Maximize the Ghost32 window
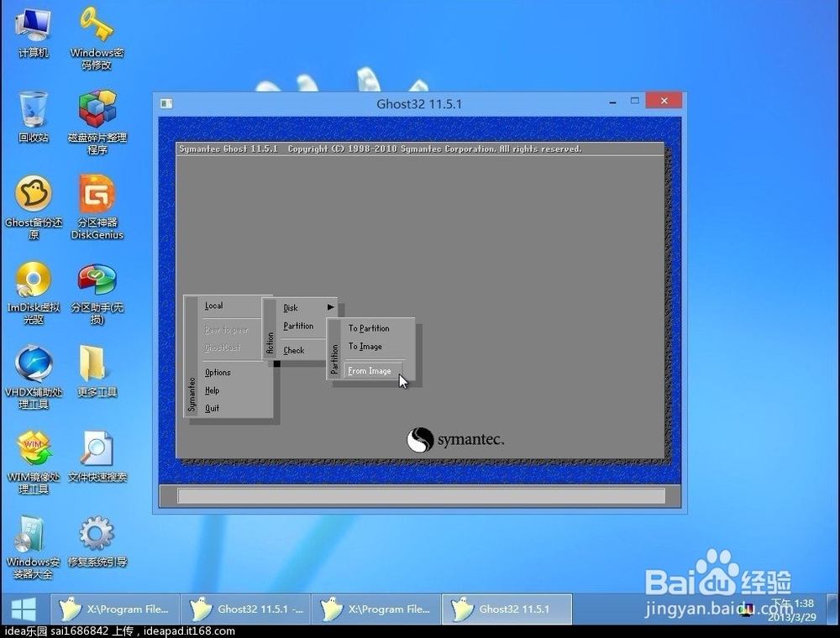Image resolution: width=840 pixels, height=638 pixels. click(635, 101)
